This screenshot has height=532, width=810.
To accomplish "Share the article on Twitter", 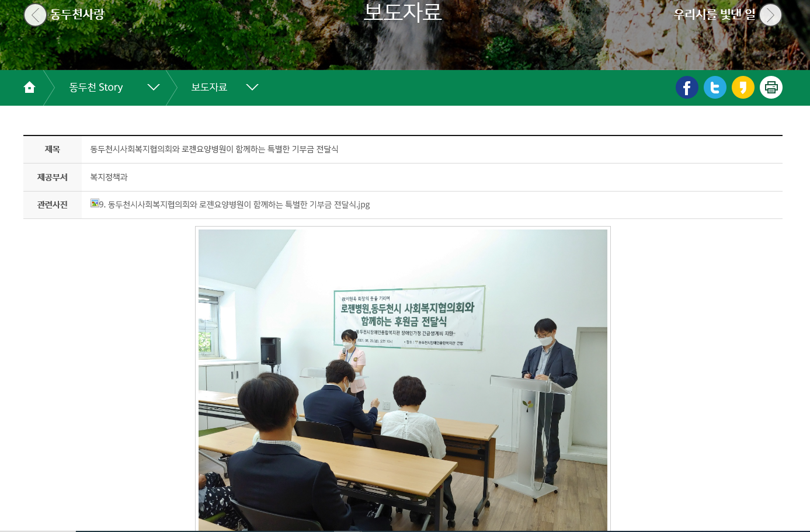I will [715, 88].
